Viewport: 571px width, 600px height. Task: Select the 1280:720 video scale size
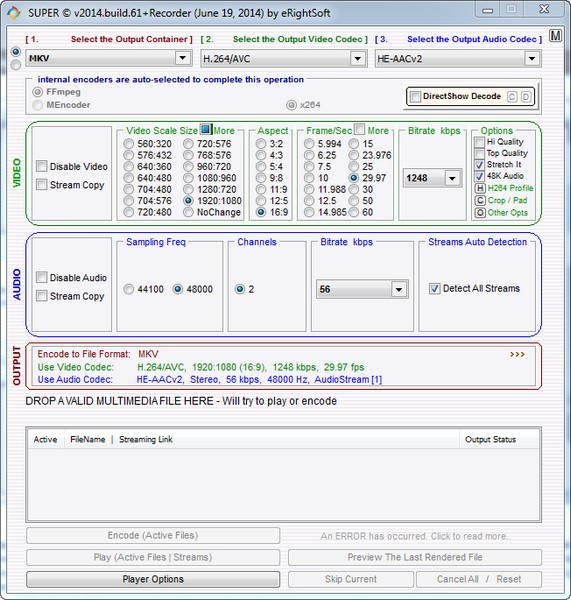(x=188, y=189)
